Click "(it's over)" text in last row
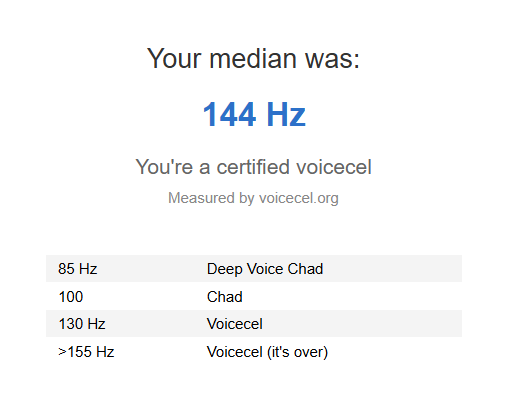Screen dimensions: 531x416 pos(298,352)
